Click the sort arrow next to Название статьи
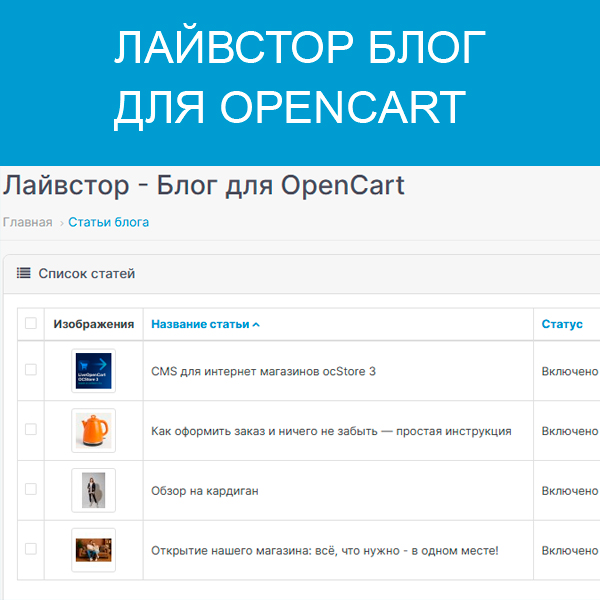 [256, 325]
